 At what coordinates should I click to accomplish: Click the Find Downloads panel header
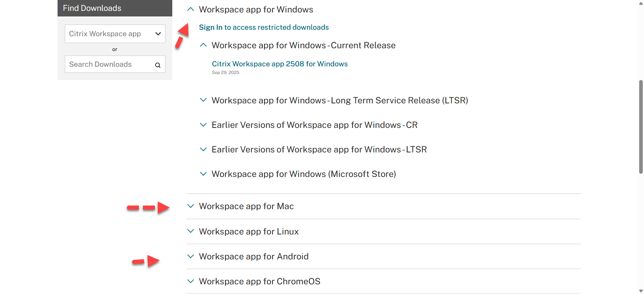pyautogui.click(x=92, y=8)
